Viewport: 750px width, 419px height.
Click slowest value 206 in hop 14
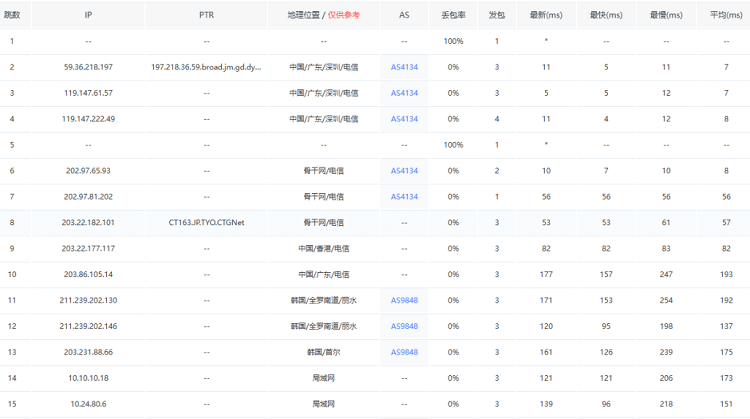click(x=666, y=378)
